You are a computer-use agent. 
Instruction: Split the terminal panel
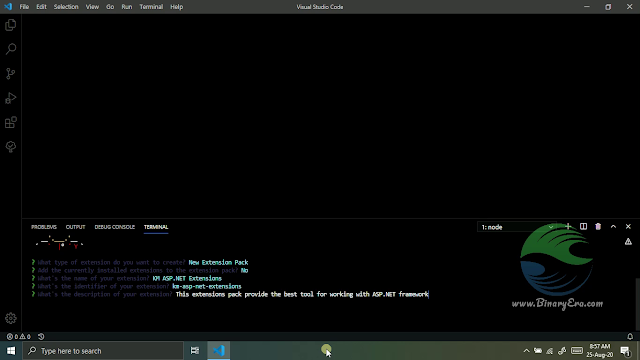coord(583,227)
